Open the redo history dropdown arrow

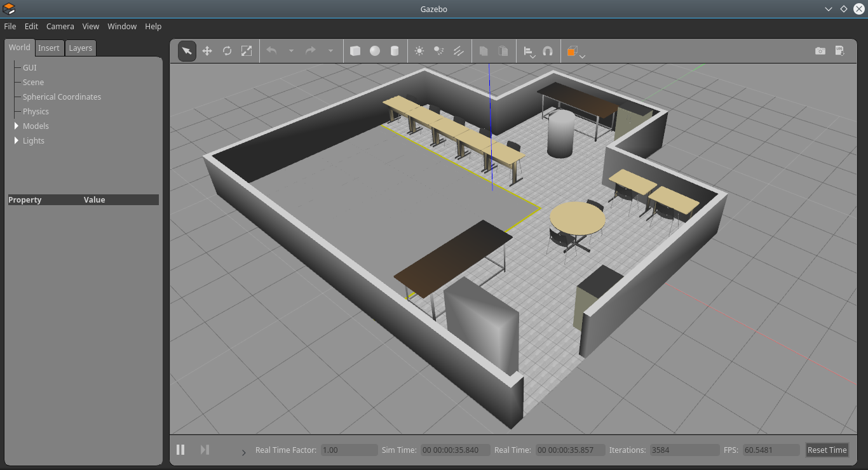pos(330,51)
